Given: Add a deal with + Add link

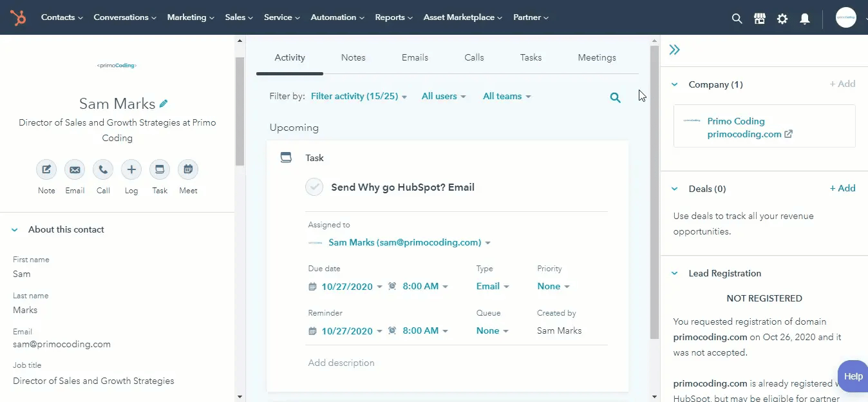Looking at the screenshot, I should click(842, 188).
